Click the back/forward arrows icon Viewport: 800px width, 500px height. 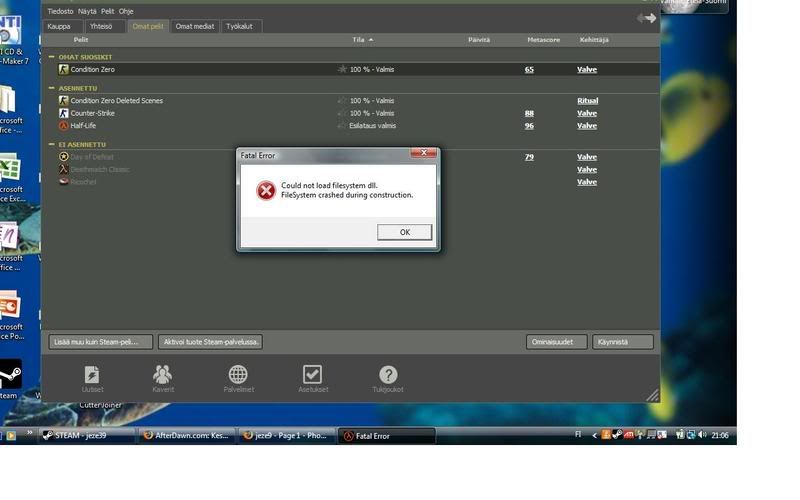646,18
